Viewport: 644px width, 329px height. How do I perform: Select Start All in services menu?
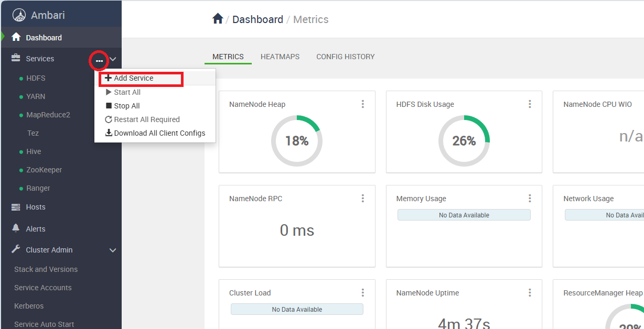pos(155,92)
